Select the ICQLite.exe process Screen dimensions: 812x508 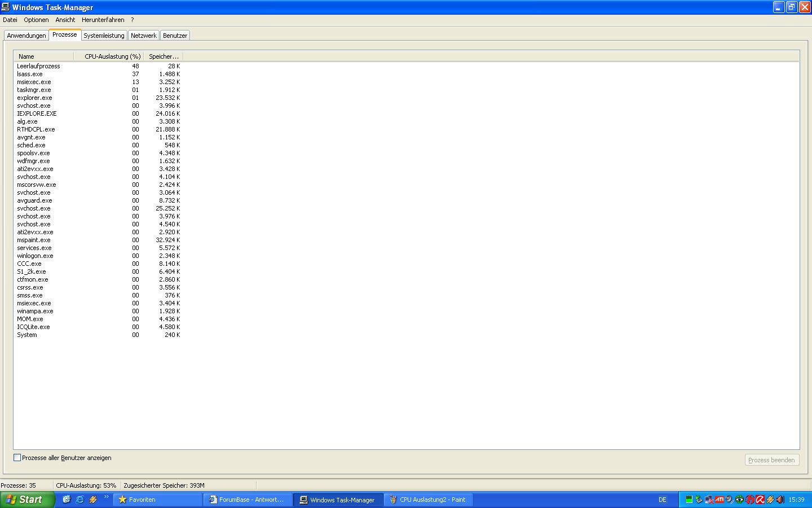click(99, 327)
